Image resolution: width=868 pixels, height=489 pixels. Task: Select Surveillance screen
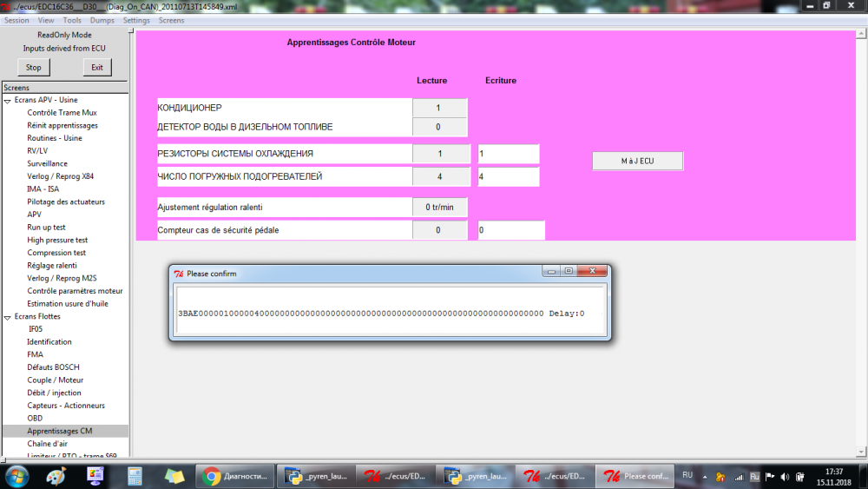pyautogui.click(x=47, y=163)
